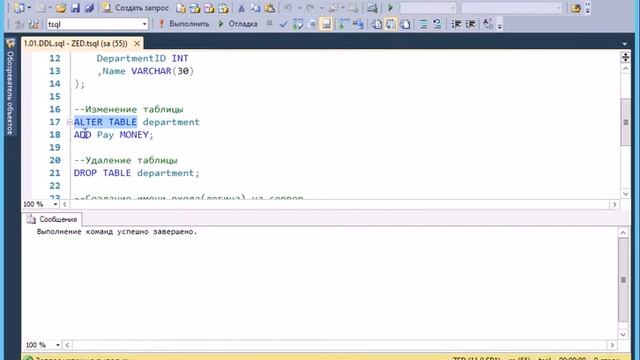640x360 pixels.
Task: Click the editor split-window handle
Action: (625, 57)
